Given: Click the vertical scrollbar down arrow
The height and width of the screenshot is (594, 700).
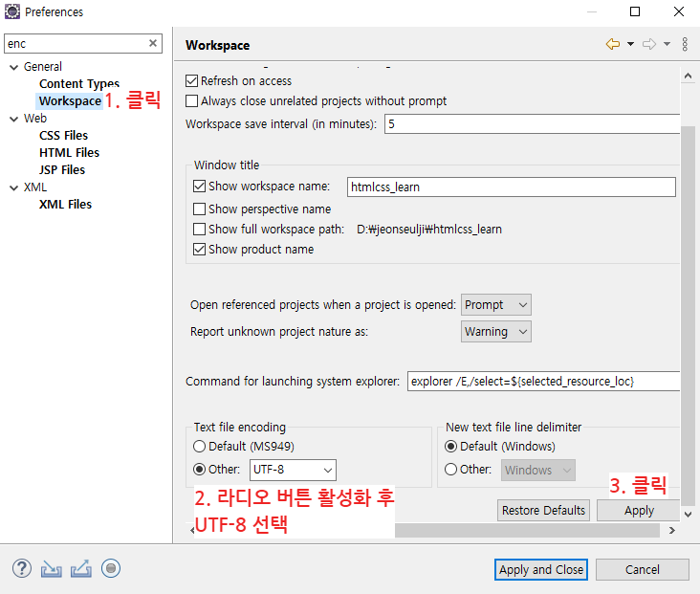Looking at the screenshot, I should pos(688,515).
